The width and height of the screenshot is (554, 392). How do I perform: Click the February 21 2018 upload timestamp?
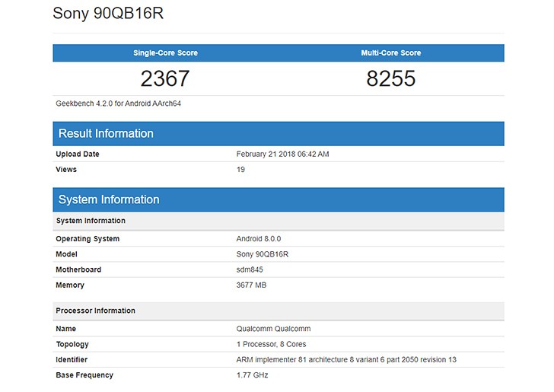[282, 154]
